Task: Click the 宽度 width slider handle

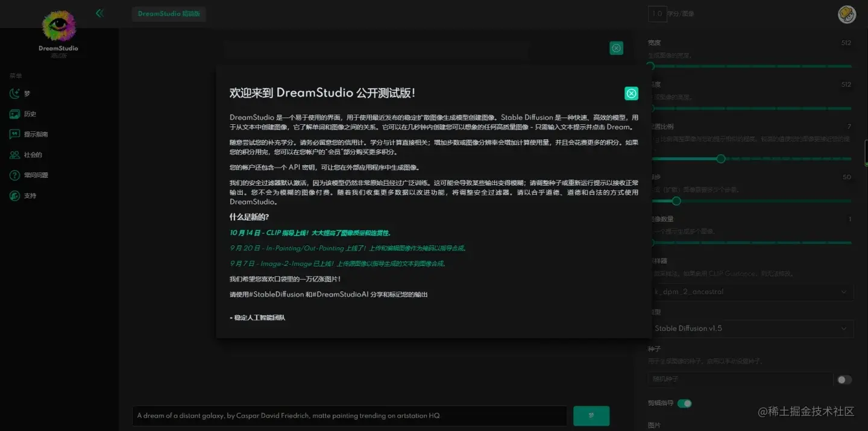Action: (650, 66)
